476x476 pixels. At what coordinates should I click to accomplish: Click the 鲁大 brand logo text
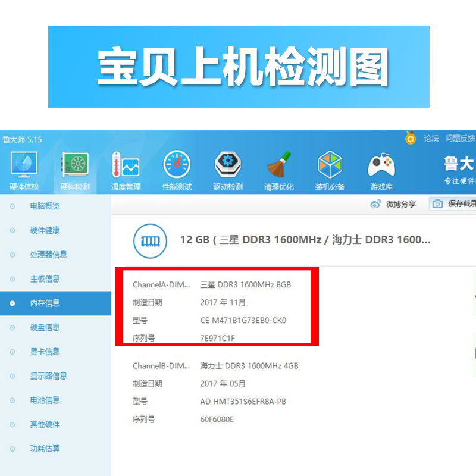pyautogui.click(x=459, y=164)
